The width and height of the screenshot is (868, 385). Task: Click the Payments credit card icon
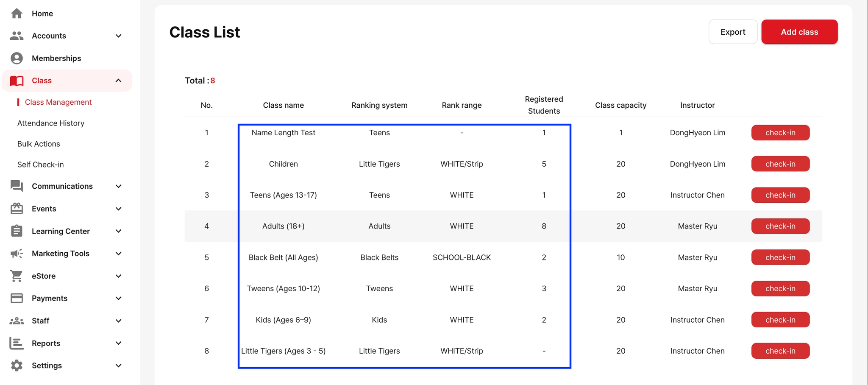[17, 299]
